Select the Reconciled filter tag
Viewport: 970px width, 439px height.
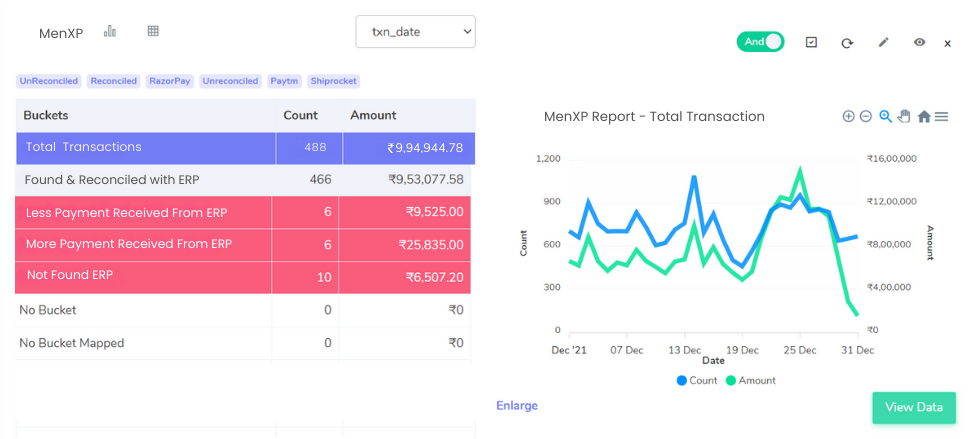click(113, 81)
